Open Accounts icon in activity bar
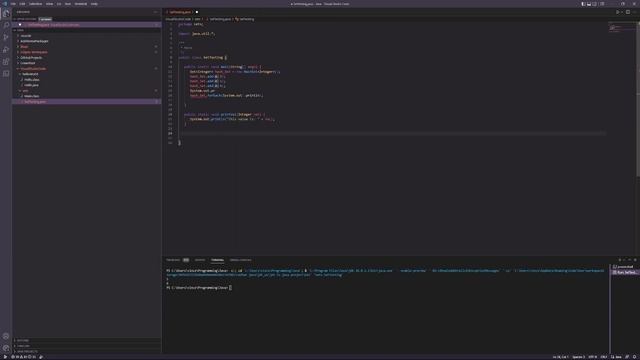640x360 pixels. pos(6,336)
